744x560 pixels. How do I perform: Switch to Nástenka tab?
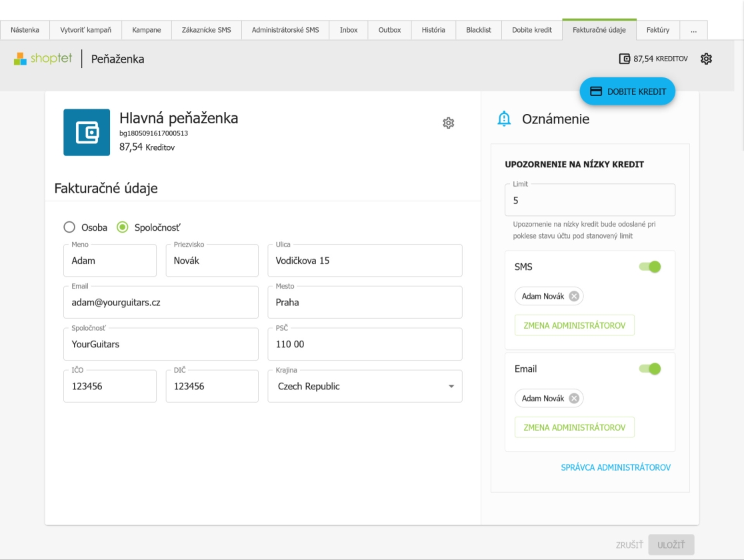tap(25, 30)
